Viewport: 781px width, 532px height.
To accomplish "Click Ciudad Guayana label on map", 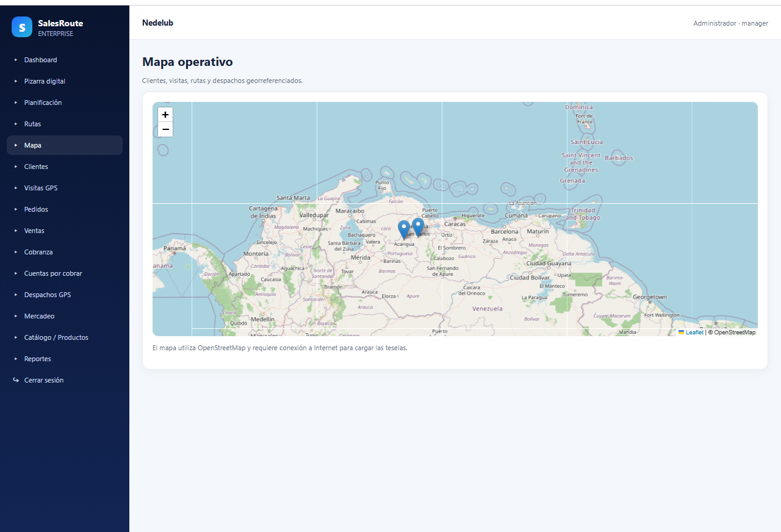I will pyautogui.click(x=549, y=264).
